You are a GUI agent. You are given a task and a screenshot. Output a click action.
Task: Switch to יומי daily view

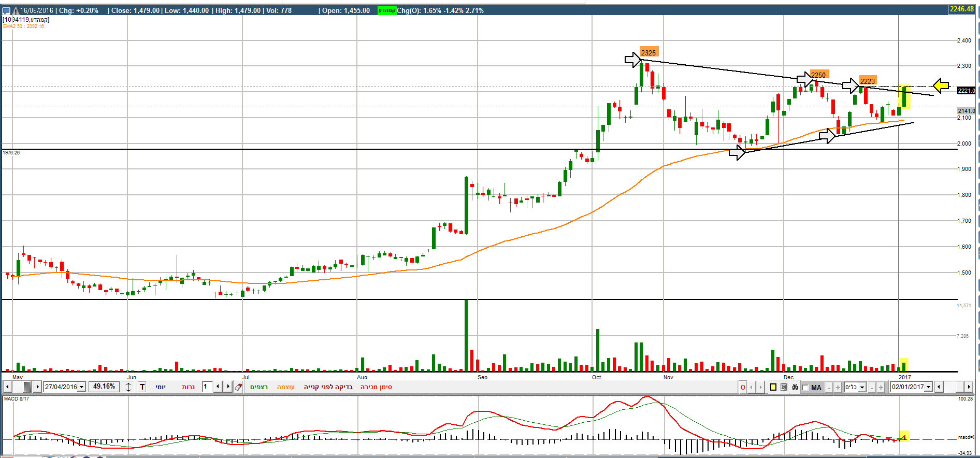tap(161, 387)
